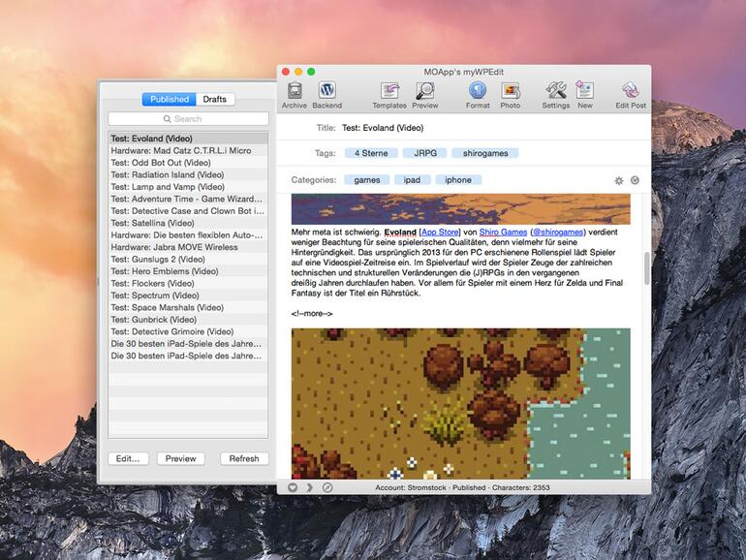746x560 pixels.
Task: Select the 4 Sterne tag
Action: click(371, 153)
